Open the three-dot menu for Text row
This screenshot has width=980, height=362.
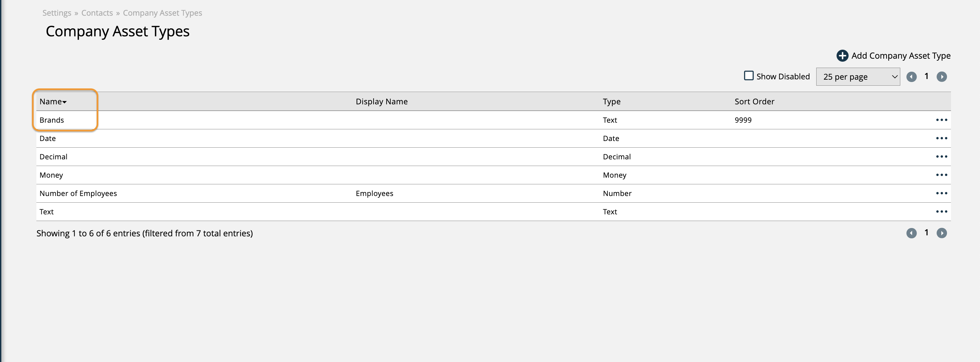[x=941, y=211]
